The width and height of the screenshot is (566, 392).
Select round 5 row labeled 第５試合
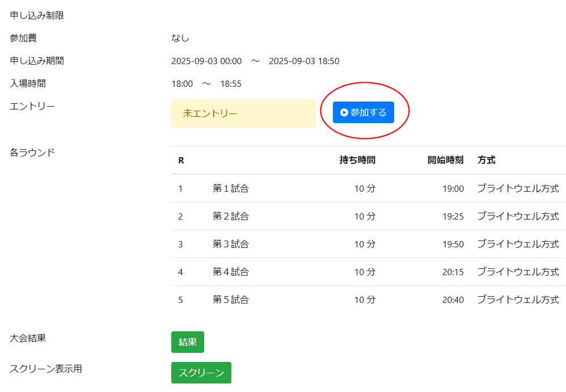[x=230, y=300]
